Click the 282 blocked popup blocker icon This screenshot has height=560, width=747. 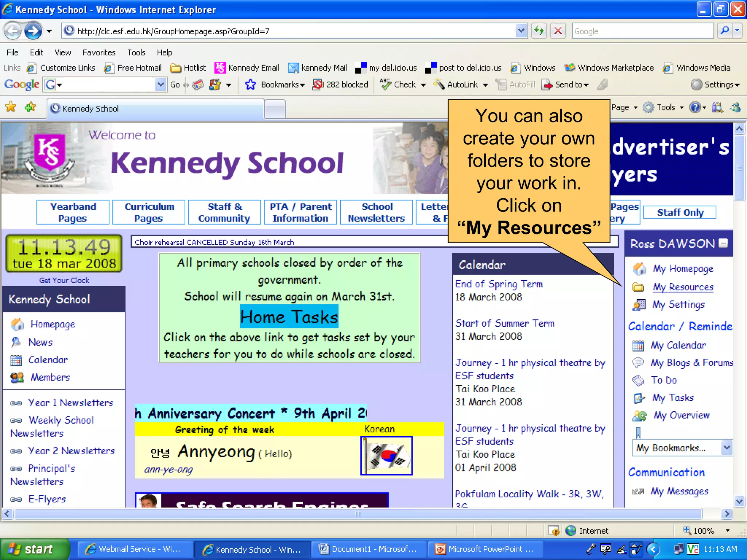[318, 85]
